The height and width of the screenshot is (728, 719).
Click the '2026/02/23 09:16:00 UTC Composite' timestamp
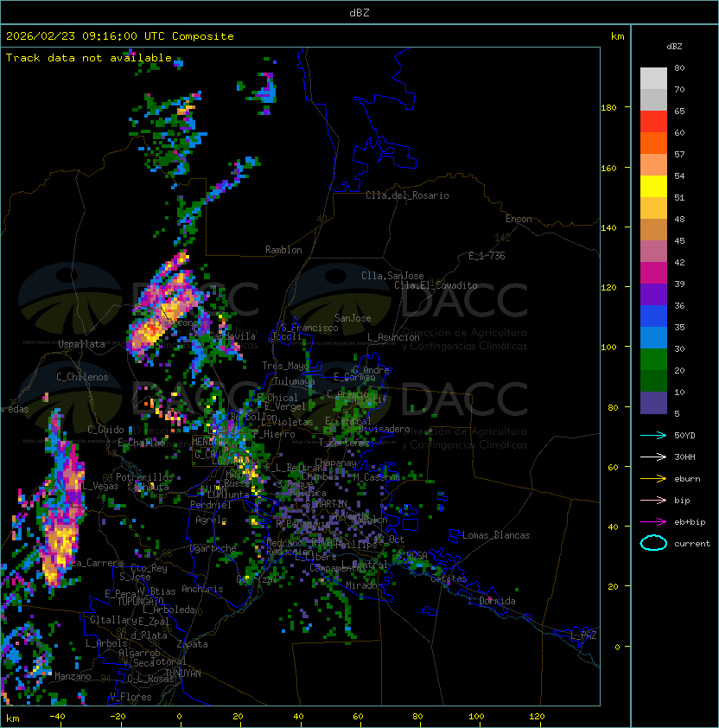[120, 35]
